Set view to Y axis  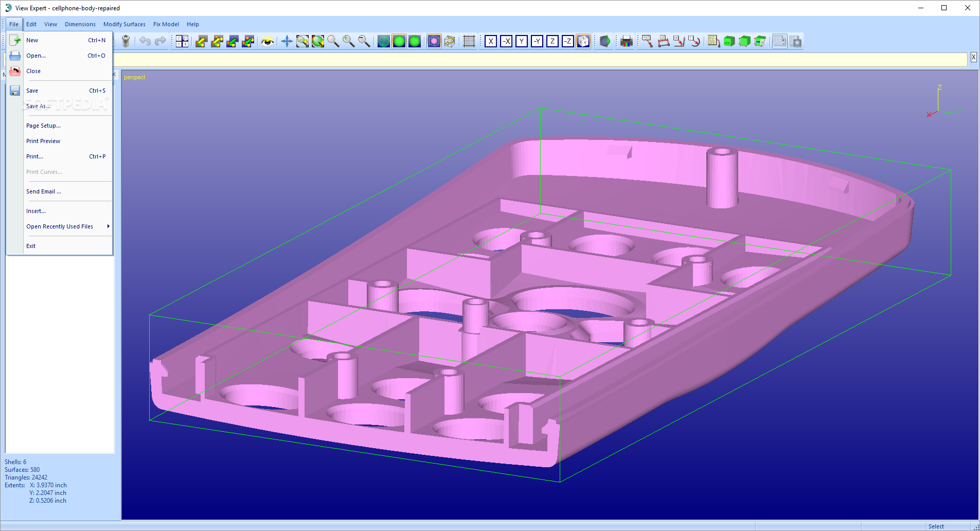tap(522, 41)
